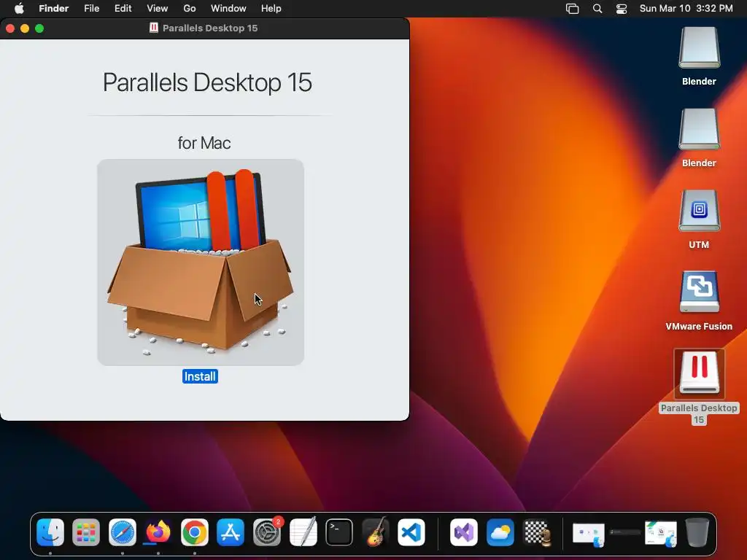Screen dimensions: 747x560
Task: Open Weather app from the Dock
Action: tap(500, 532)
